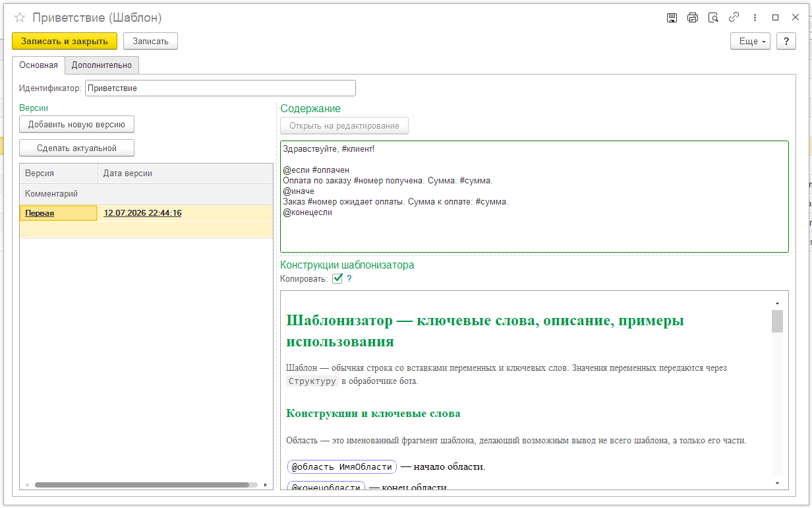
Task: Click Записать и закрыть button
Action: [x=65, y=41]
